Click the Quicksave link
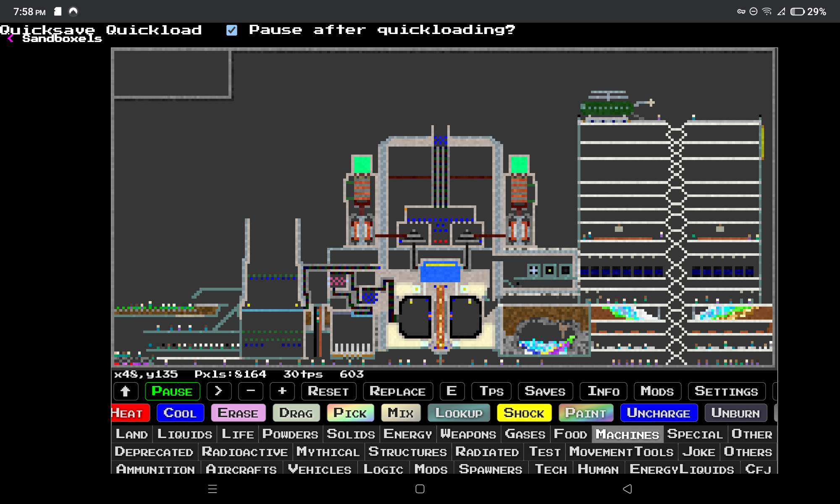Image resolution: width=840 pixels, height=504 pixels. click(47, 29)
